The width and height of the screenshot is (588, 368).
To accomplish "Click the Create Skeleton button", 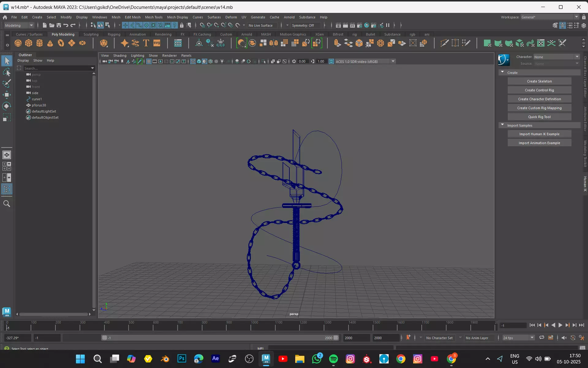I will (x=539, y=81).
